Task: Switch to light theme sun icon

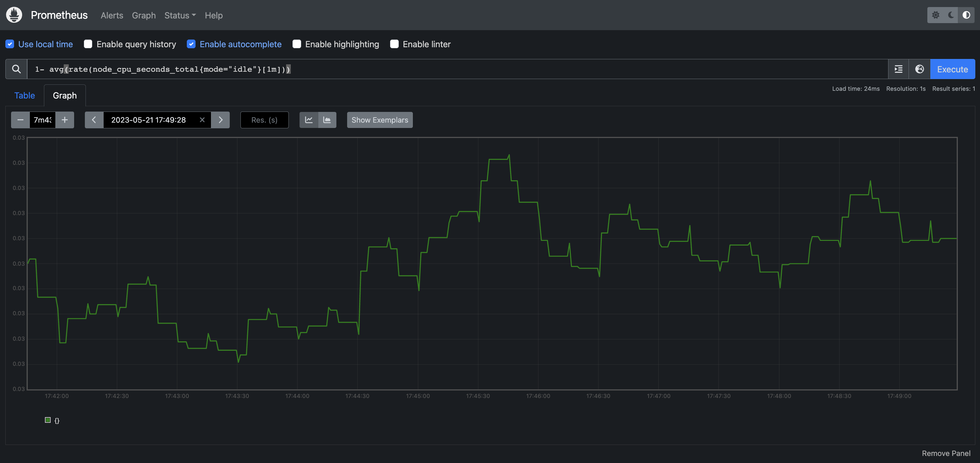Action: click(935, 15)
